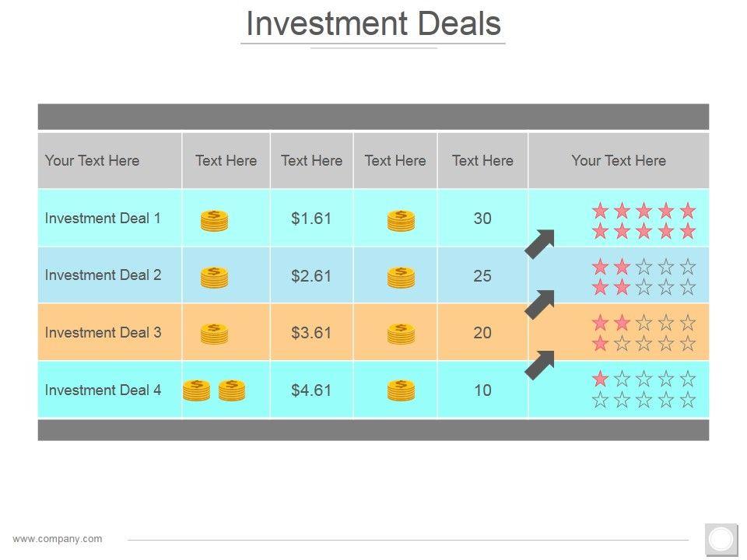747x560 pixels.
Task: Select the double coin stack in Deal 4 row
Action: tap(214, 390)
